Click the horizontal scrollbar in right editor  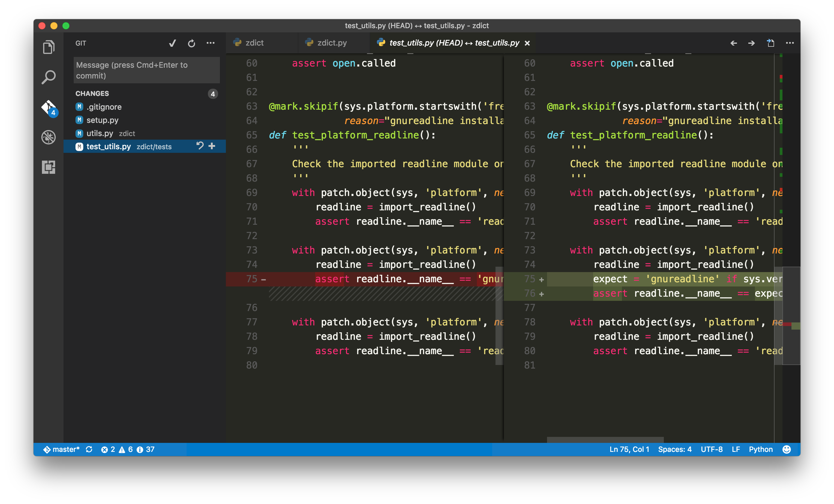pos(605,439)
